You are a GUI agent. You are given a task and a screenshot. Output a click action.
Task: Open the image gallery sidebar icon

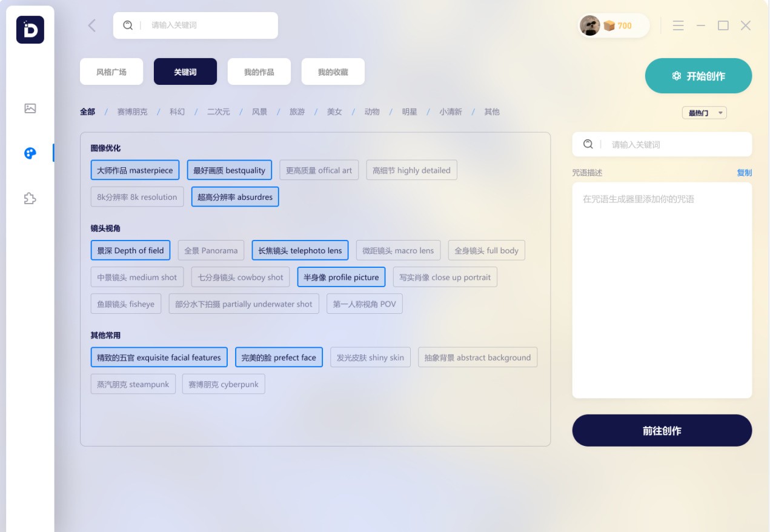pyautogui.click(x=30, y=108)
